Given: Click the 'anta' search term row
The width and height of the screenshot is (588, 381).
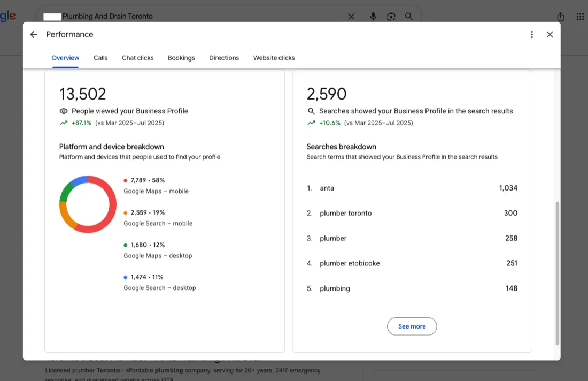Looking at the screenshot, I should point(412,188).
